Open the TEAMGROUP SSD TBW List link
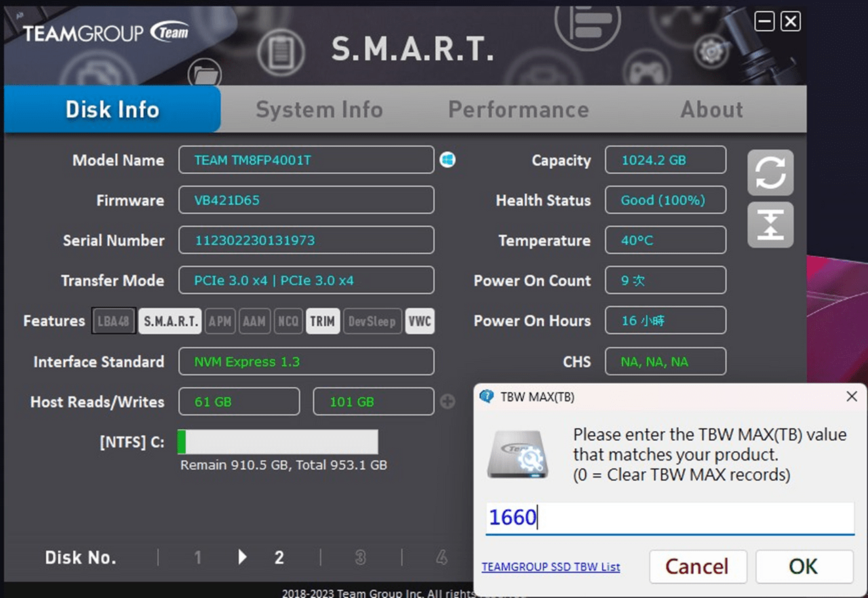 (551, 567)
